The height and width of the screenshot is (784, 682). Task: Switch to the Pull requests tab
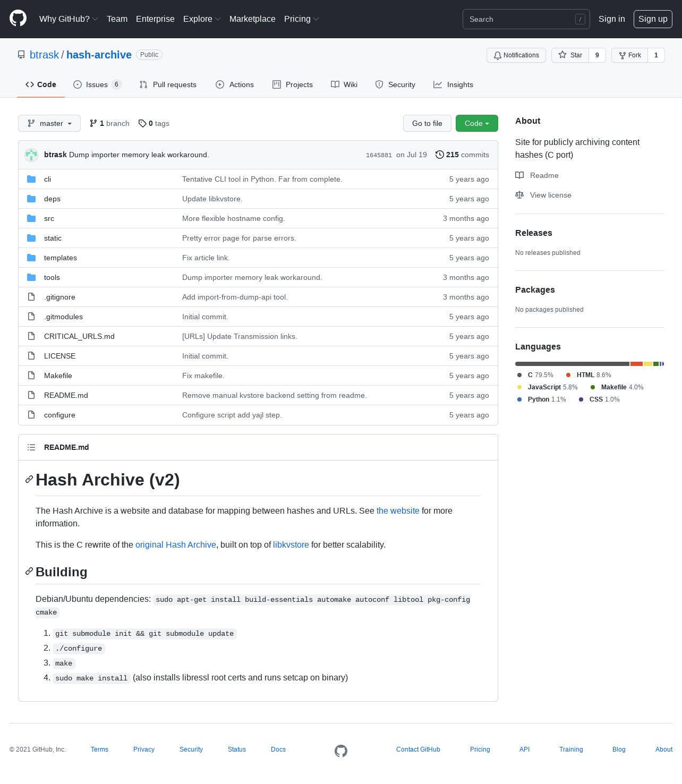click(x=168, y=84)
